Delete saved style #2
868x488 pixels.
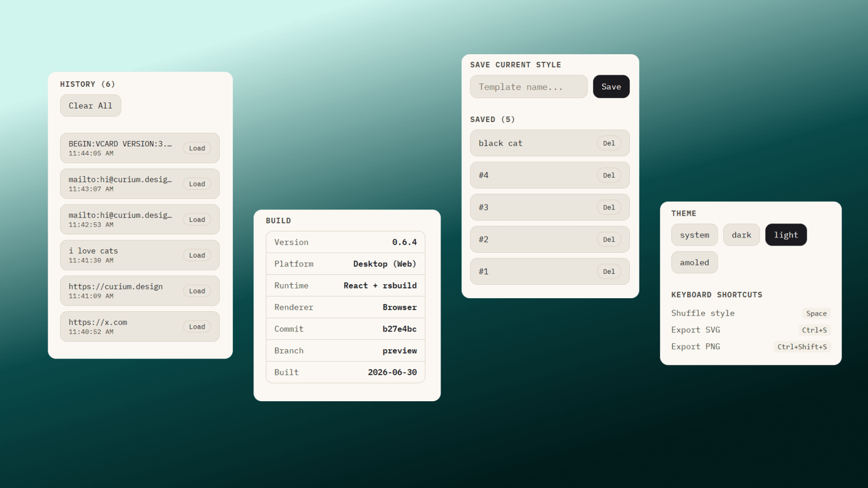pos(609,239)
